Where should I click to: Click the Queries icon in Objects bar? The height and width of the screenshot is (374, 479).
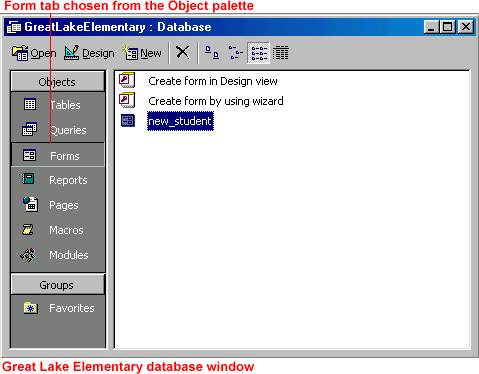click(x=29, y=129)
